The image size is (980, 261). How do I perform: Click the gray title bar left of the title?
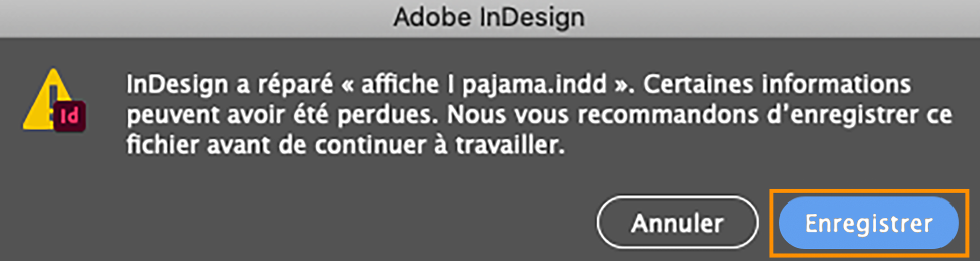(x=194, y=17)
